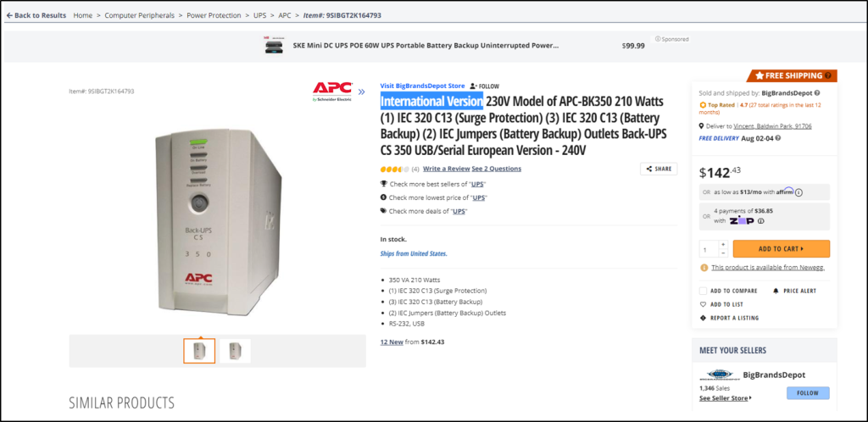
Task: Click tag icon for more deals
Action: (384, 211)
